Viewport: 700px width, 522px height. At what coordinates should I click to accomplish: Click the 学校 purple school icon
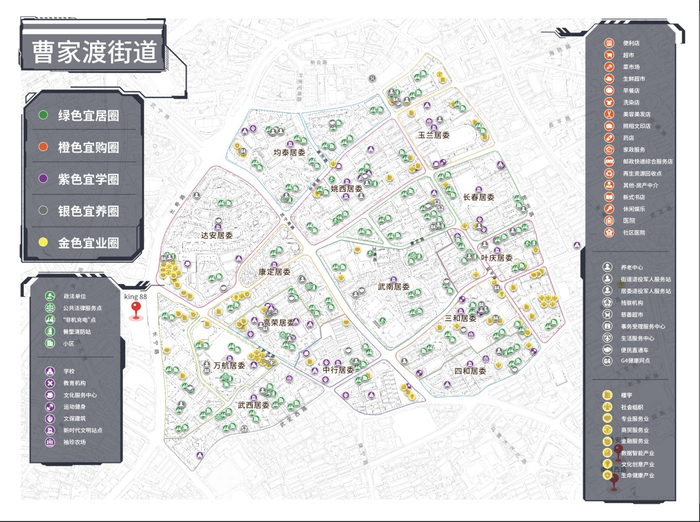tap(50, 371)
